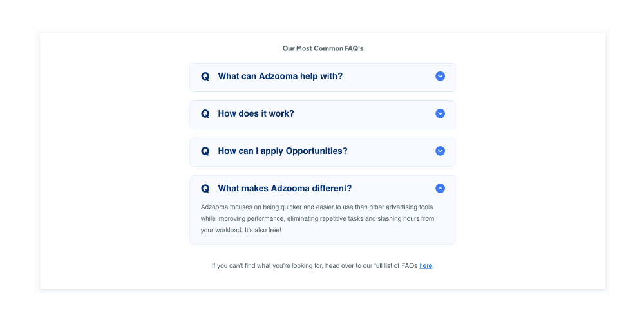The height and width of the screenshot is (322, 644).
Task: Click the answer line starting "Adzooma focuses on being quicker"
Action: [270, 207]
